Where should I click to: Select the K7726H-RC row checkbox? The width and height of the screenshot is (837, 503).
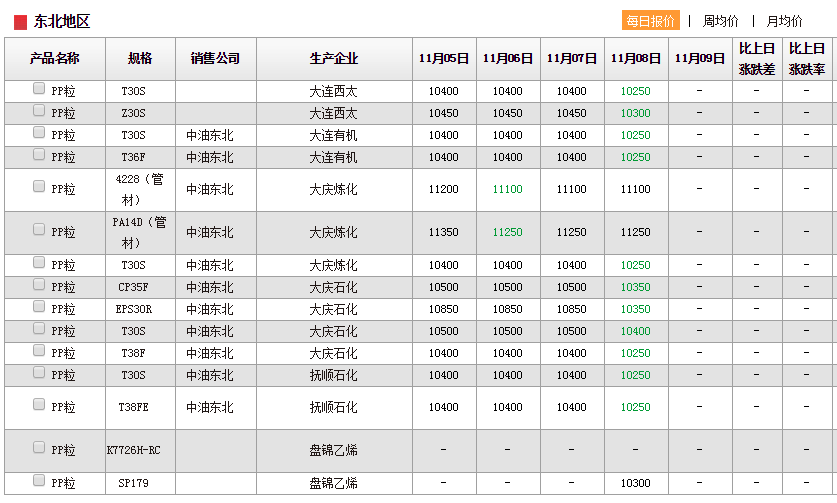pyautogui.click(x=38, y=447)
